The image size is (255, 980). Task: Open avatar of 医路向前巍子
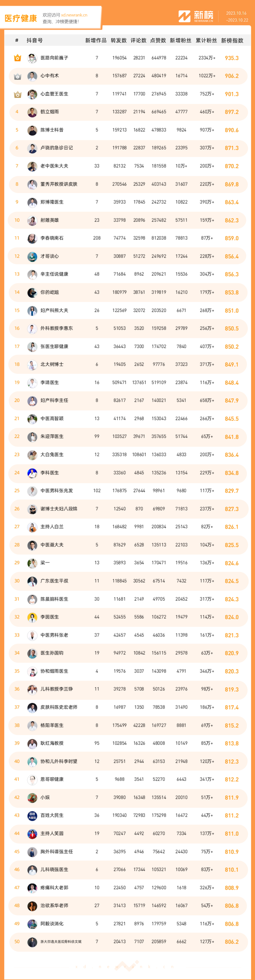coord(32,58)
